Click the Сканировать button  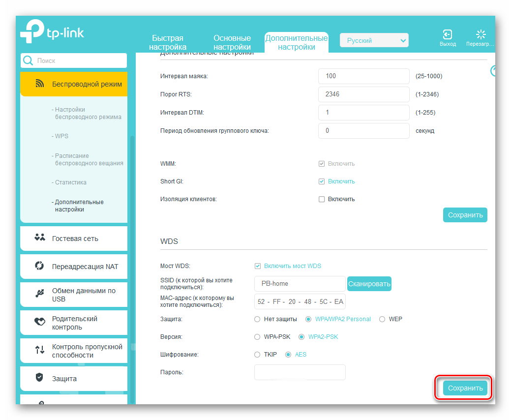click(369, 284)
